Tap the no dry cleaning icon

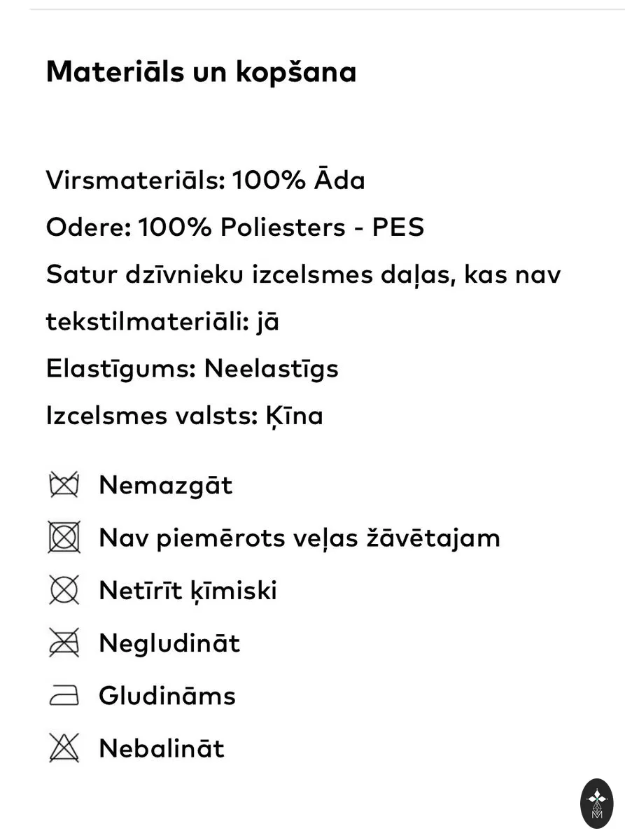tap(64, 589)
